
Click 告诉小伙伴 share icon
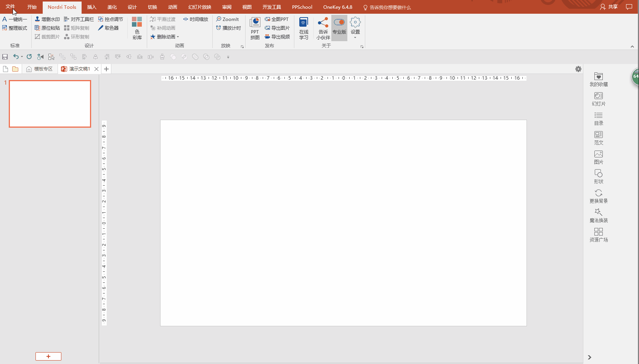323,28
